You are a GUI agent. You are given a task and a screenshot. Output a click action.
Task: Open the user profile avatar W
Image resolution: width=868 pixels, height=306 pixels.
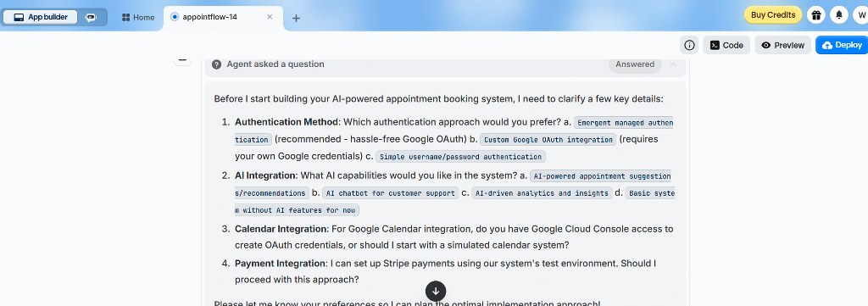861,15
